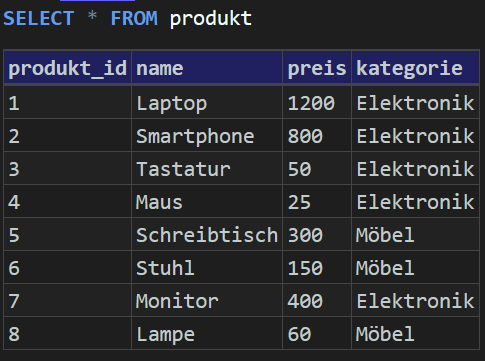Click the name column header
The image size is (485, 361).
[x=207, y=68]
